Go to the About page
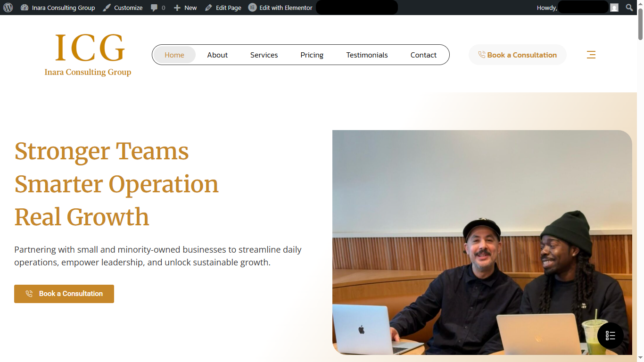644x362 pixels. (217, 55)
